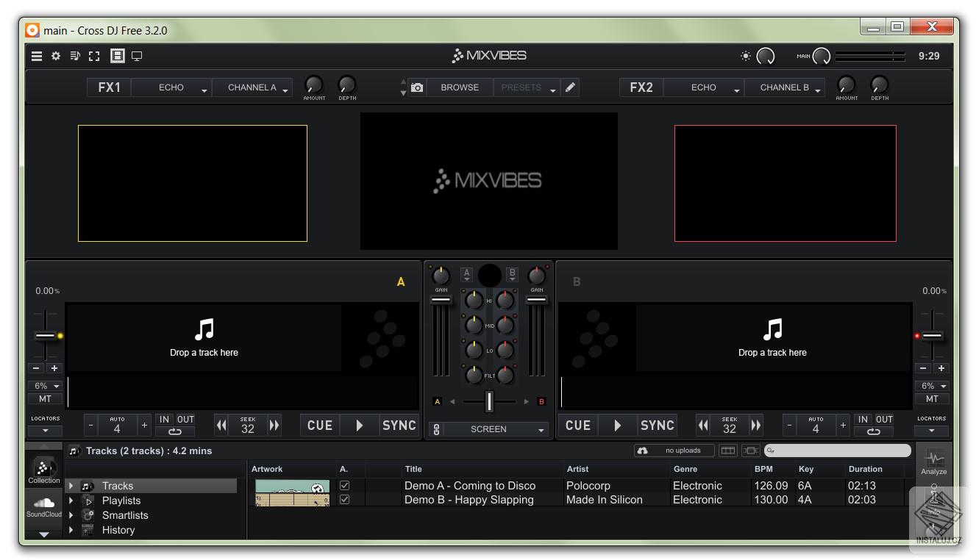Screen dimensions: 976x560
Task: Enable the analyzed checkbox for Demo A track
Action: point(344,486)
